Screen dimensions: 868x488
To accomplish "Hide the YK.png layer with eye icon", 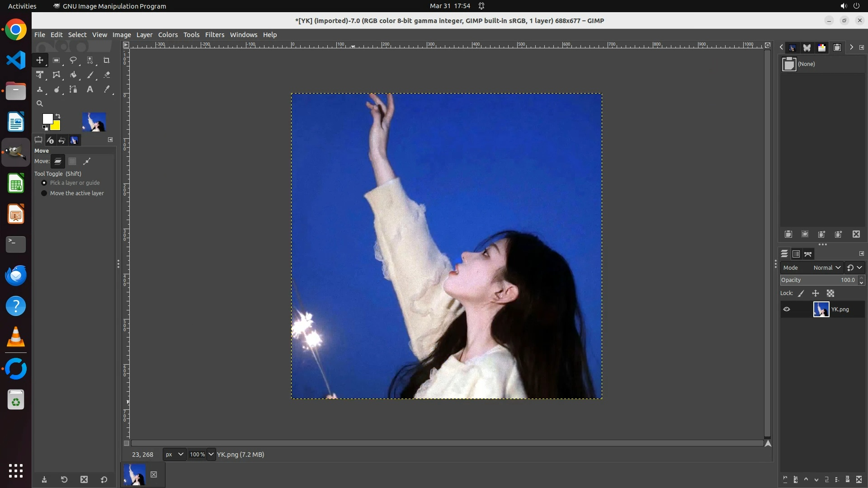I will pyautogui.click(x=787, y=310).
